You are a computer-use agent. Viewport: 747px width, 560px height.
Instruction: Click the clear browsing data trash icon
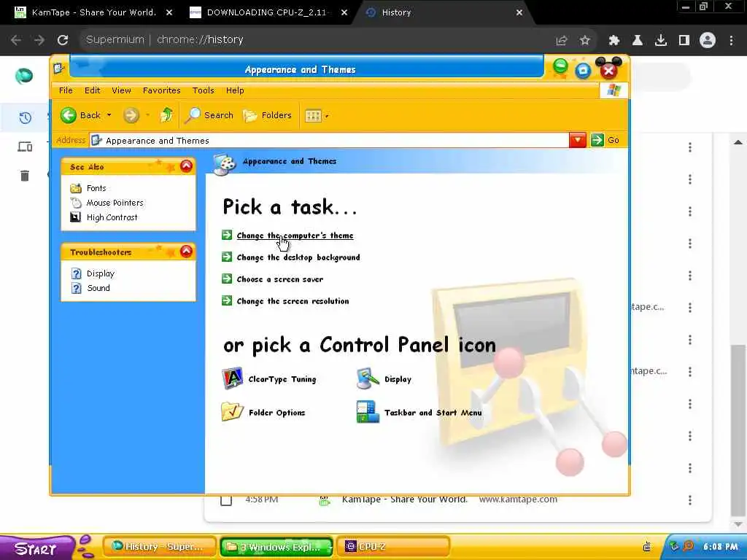(x=25, y=176)
